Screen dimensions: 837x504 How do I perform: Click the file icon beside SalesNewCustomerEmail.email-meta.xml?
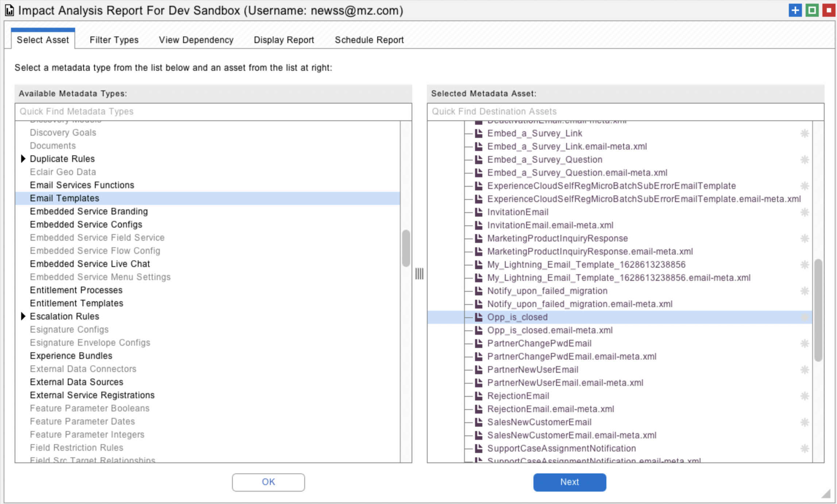point(479,435)
